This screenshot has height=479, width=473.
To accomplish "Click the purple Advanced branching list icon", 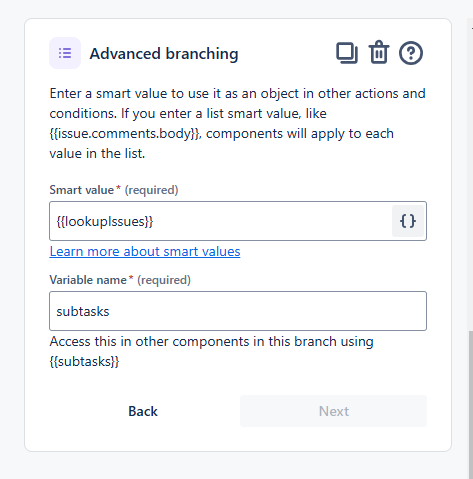I will 65,53.
